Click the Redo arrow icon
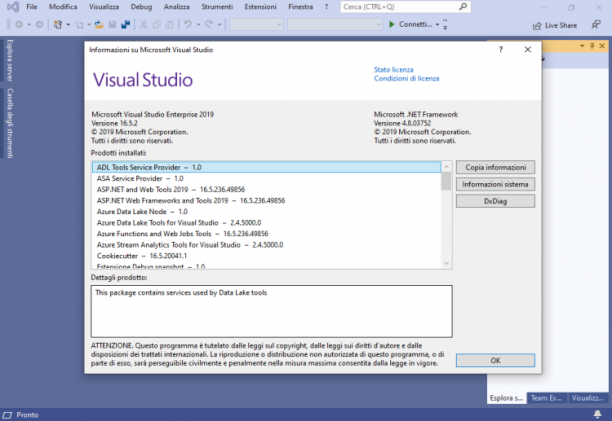The image size is (612, 421). [209, 24]
